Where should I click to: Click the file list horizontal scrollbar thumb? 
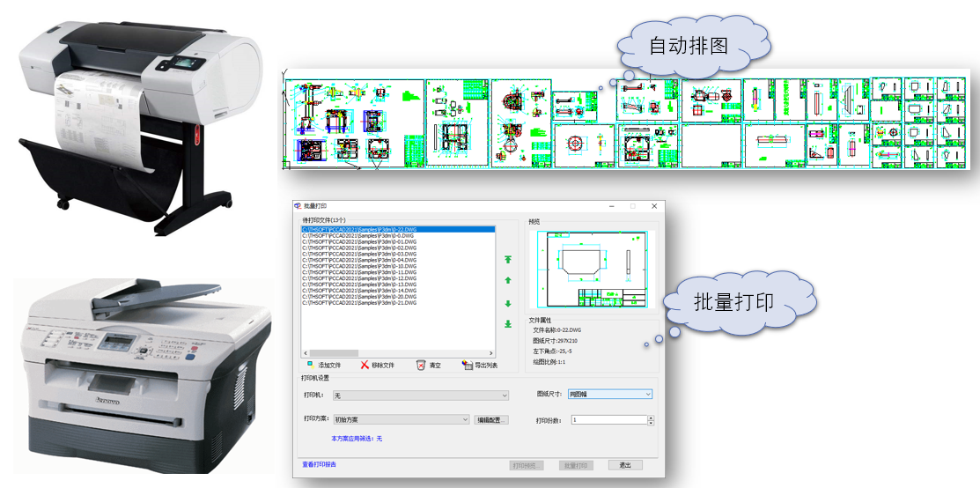point(334,353)
